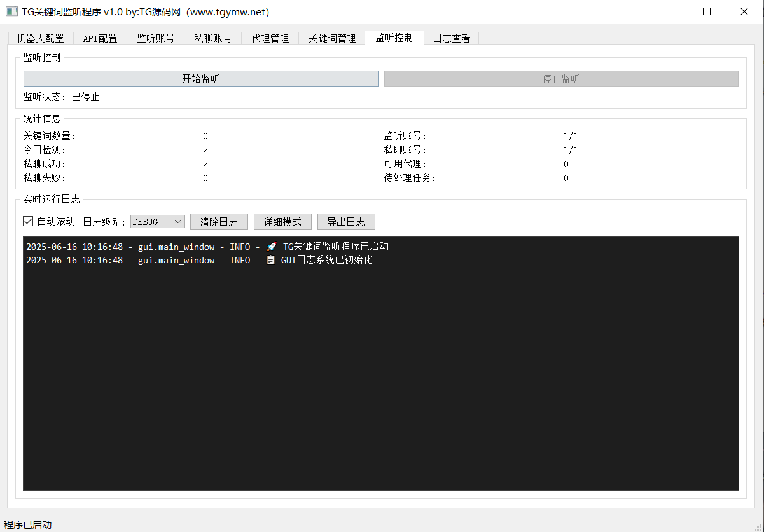Open the 代理管理 tab
This screenshot has height=532, width=764.
click(270, 39)
